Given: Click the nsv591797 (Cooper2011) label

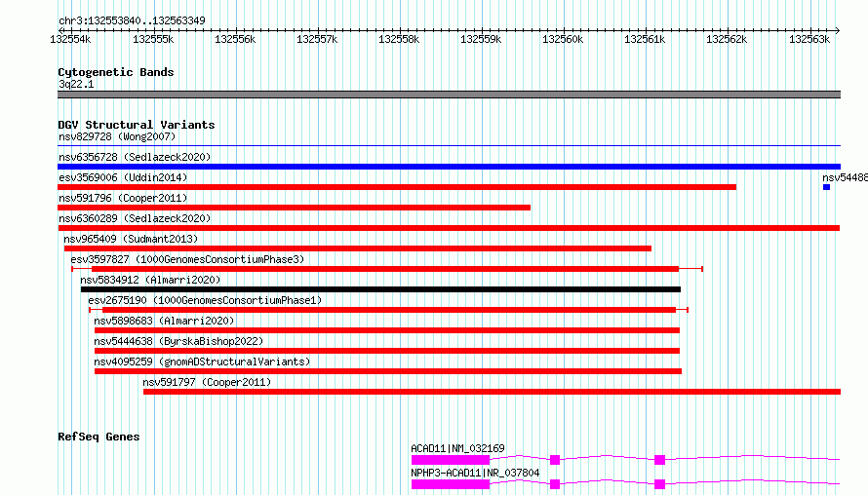Looking at the screenshot, I should 207,382.
